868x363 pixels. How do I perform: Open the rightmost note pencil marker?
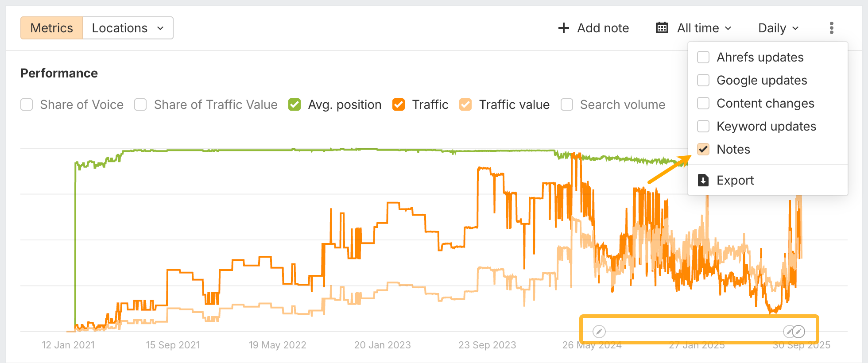point(798,331)
